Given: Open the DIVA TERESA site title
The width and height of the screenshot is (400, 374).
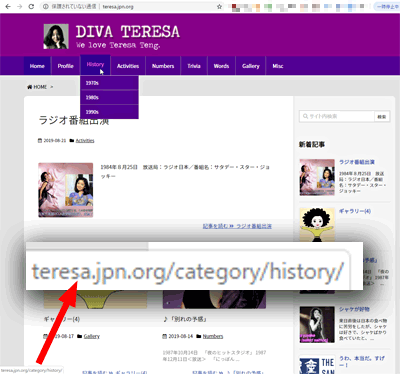Looking at the screenshot, I should coord(128,32).
